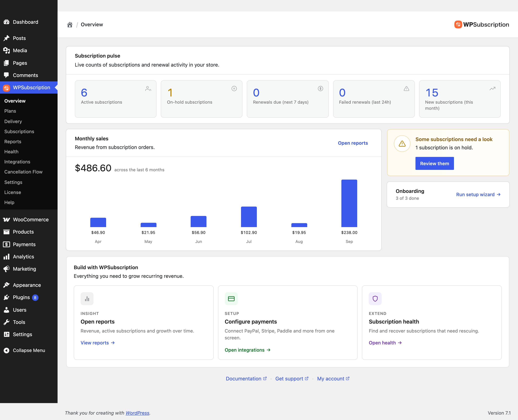Select the Overview submenu item
This screenshot has width=518, height=420.
[15, 101]
